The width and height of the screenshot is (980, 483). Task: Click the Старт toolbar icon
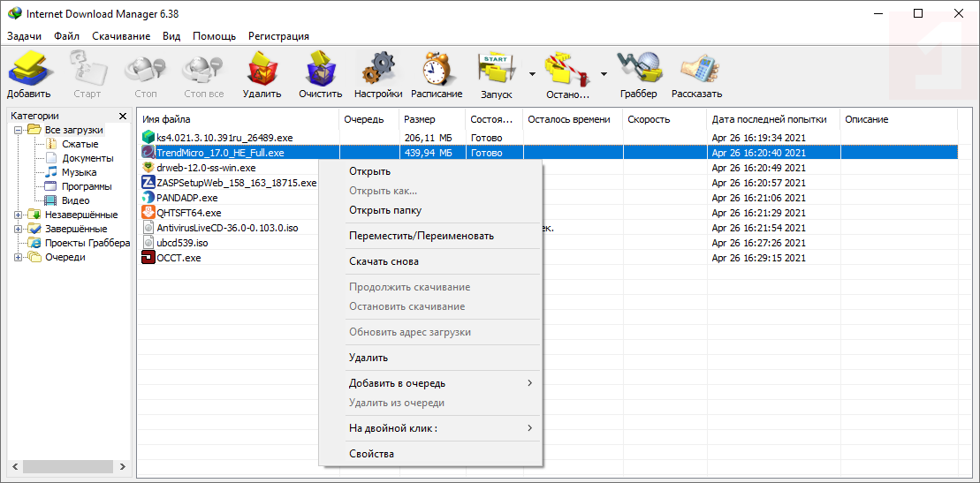click(87, 68)
